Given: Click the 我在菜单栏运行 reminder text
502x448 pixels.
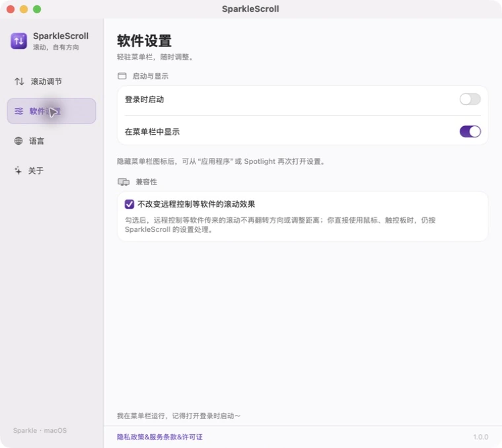Looking at the screenshot, I should click(x=178, y=416).
